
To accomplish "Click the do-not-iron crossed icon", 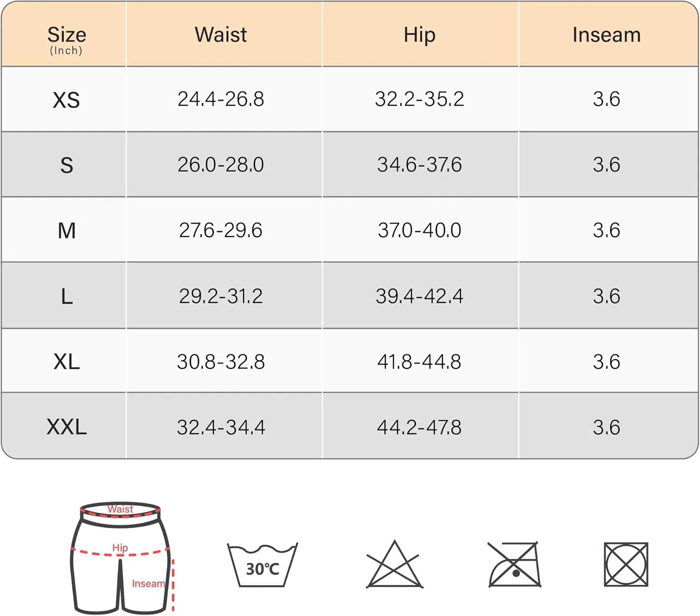I will 514,564.
